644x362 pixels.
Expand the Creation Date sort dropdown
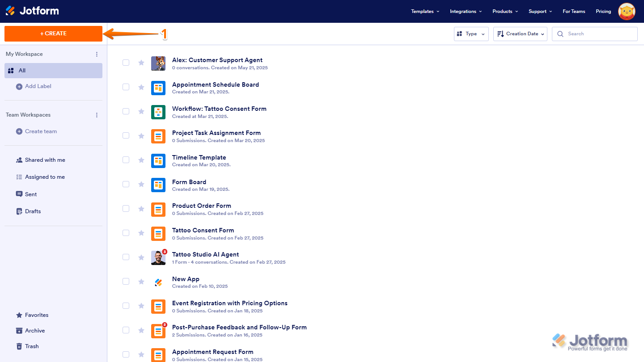pyautogui.click(x=520, y=34)
